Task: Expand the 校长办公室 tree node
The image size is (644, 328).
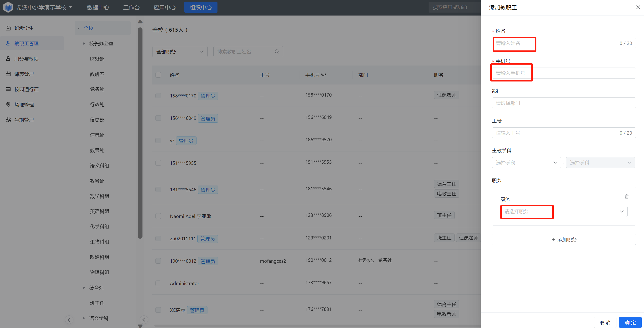Action: (x=84, y=44)
